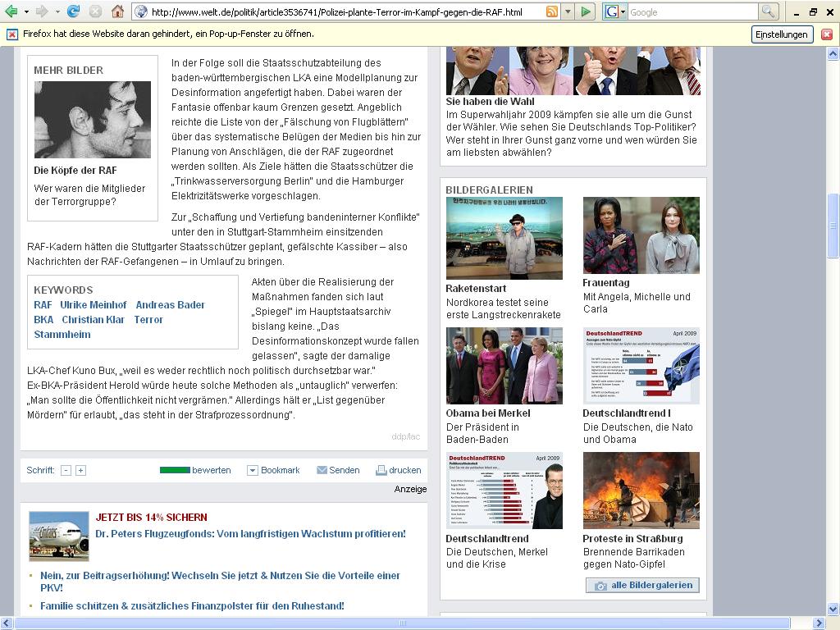840x630 pixels.
Task: Click the Bookmark dropdown icon
Action: tap(253, 470)
